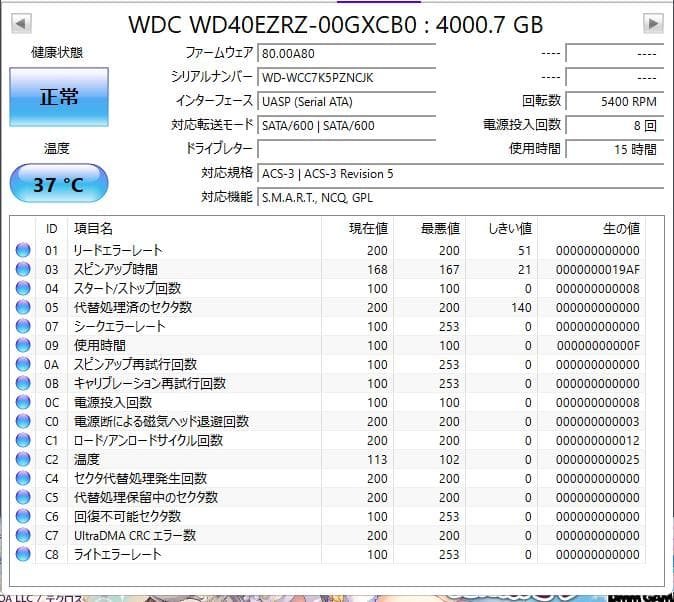Click status orb for ID C1 row
Screen dimensions: 674x602
point(23,440)
